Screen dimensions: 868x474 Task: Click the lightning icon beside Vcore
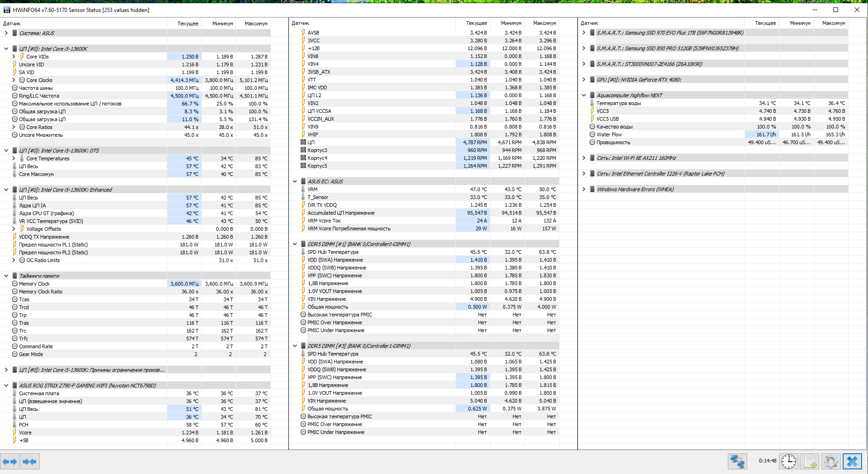15,433
